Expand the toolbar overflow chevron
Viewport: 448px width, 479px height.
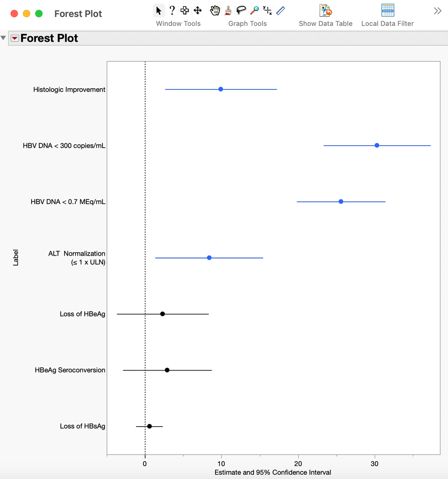pyautogui.click(x=437, y=11)
